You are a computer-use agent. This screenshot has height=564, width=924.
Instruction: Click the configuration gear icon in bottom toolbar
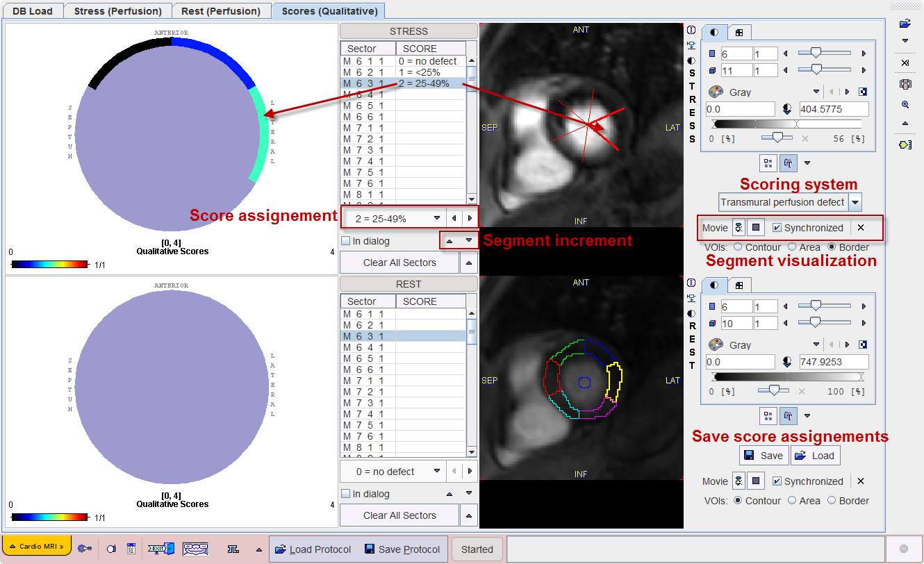click(85, 549)
